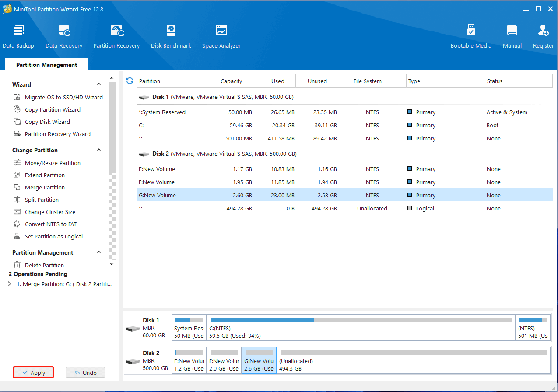Choose Convert NTFS to FAT
The height and width of the screenshot is (392, 558).
(x=45, y=224)
